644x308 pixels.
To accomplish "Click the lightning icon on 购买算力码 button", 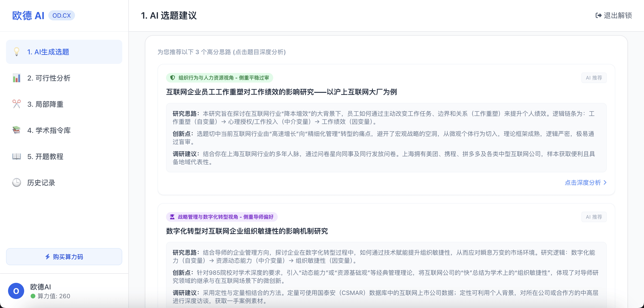I will (48, 257).
